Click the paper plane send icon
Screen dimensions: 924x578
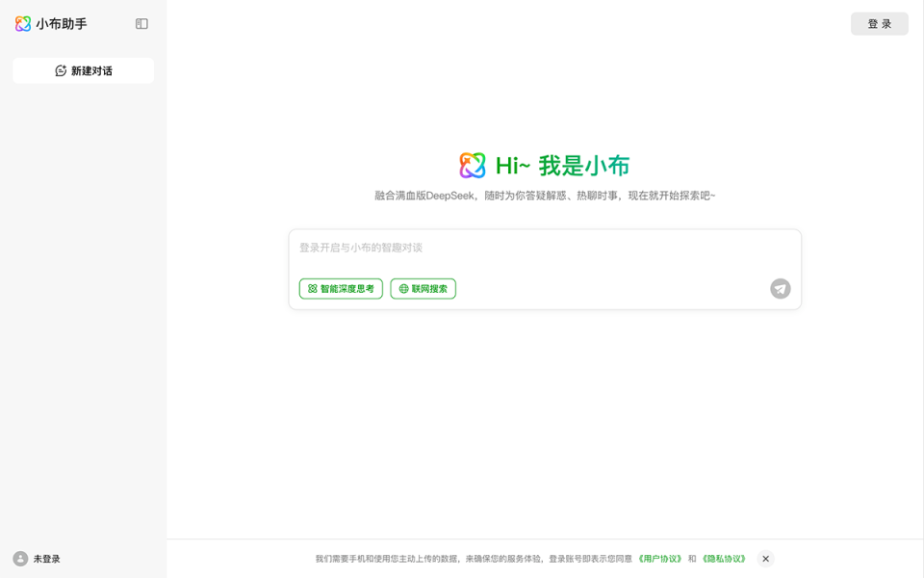click(x=780, y=288)
